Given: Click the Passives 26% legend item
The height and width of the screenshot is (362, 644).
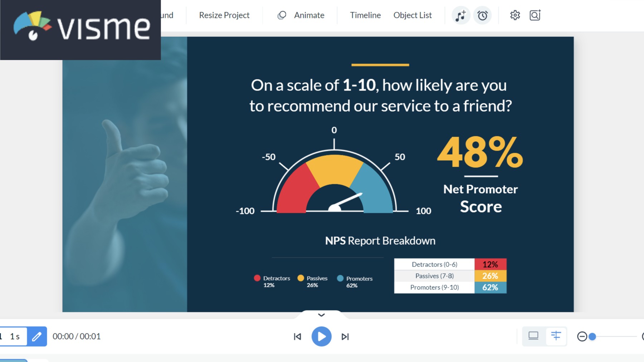Looking at the screenshot, I should point(312,281).
